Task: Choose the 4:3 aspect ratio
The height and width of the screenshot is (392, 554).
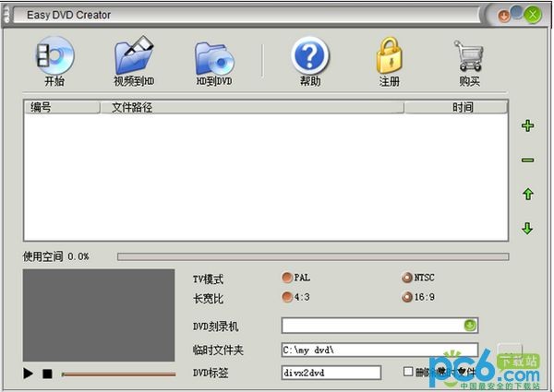Action: click(287, 297)
